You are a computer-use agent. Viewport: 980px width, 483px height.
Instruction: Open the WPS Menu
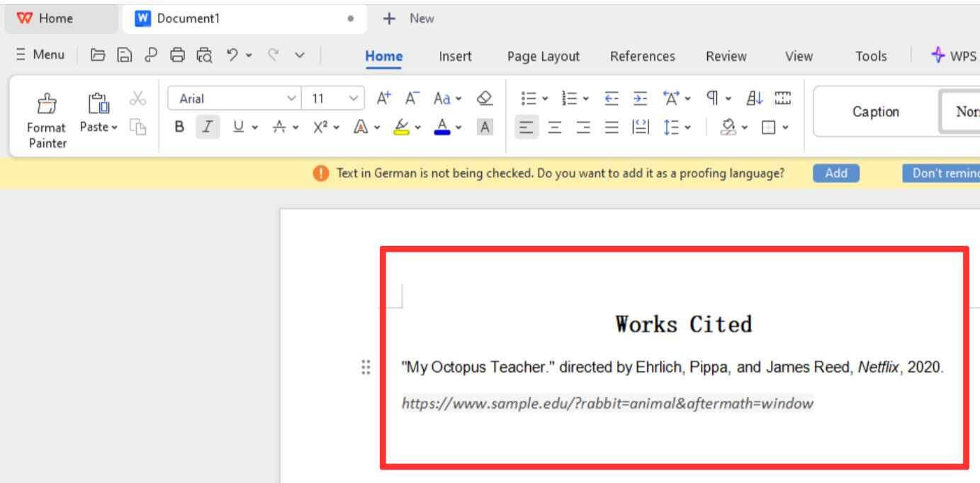tap(39, 54)
